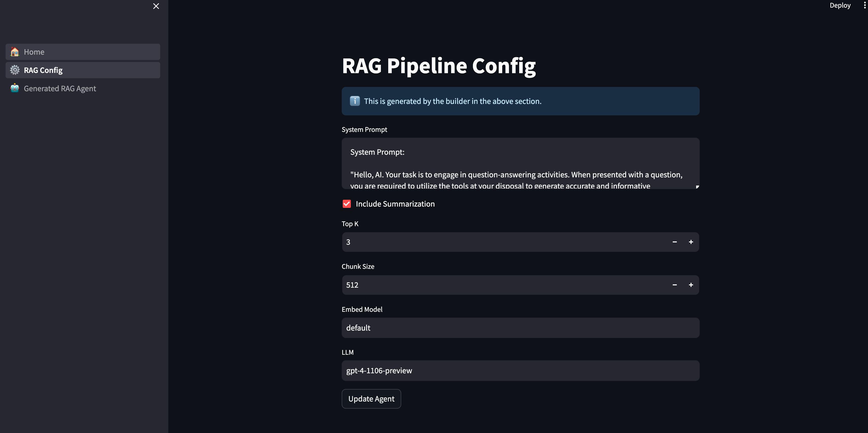
Task: Decrease Chunk Size with the minus icon
Action: [675, 285]
